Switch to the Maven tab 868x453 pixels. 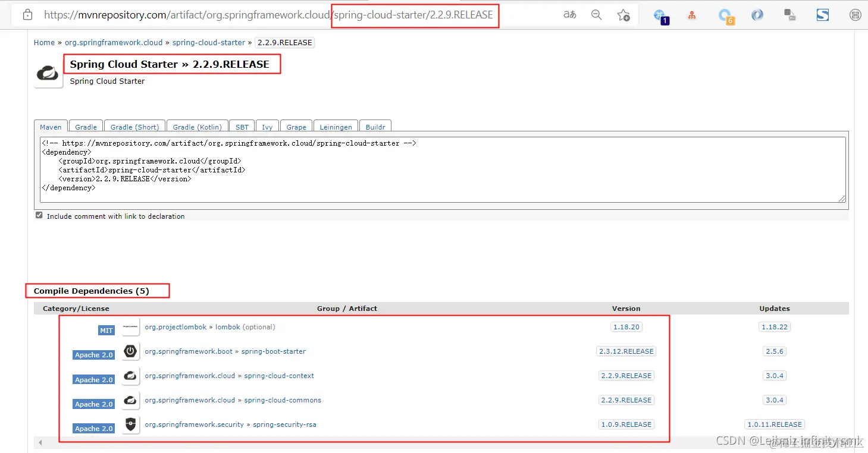coord(51,127)
